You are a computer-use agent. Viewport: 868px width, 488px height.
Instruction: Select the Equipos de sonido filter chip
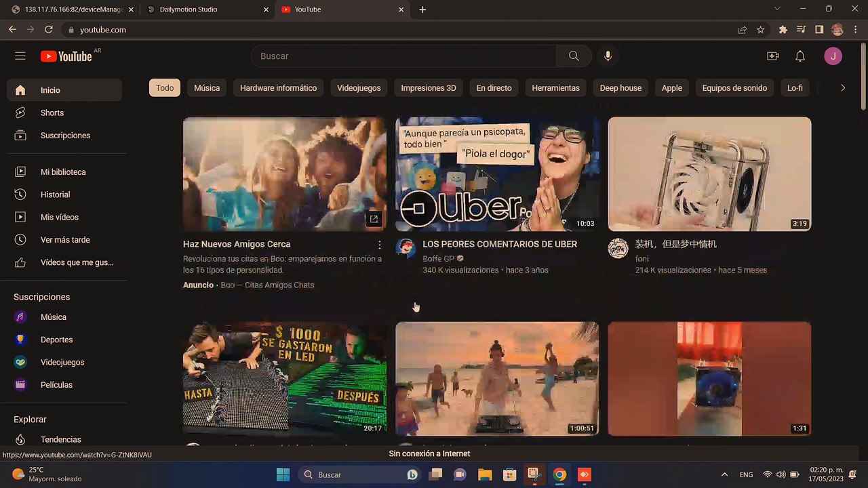pos(734,88)
